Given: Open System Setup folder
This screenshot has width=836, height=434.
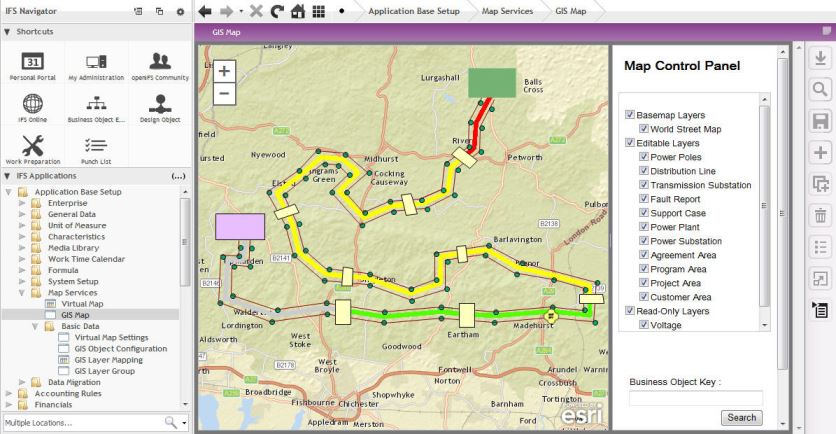Looking at the screenshot, I should tap(73, 281).
